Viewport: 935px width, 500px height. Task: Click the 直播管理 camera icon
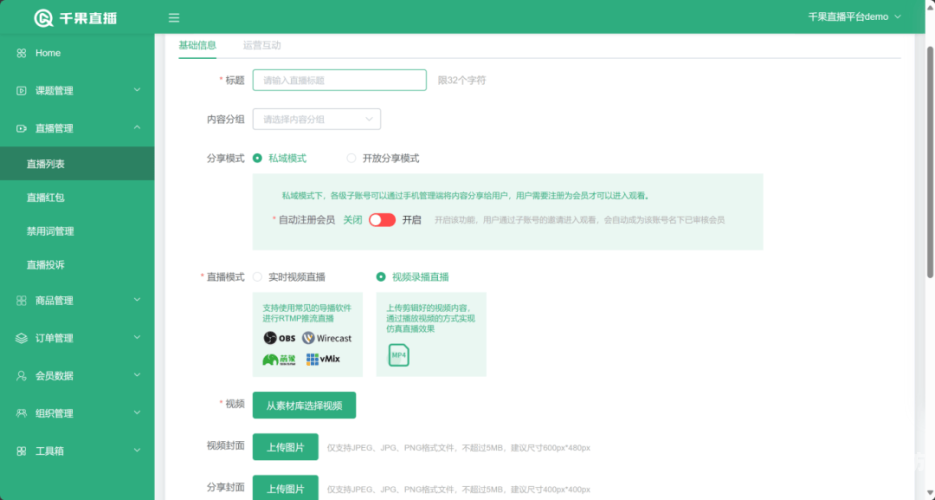(21, 128)
